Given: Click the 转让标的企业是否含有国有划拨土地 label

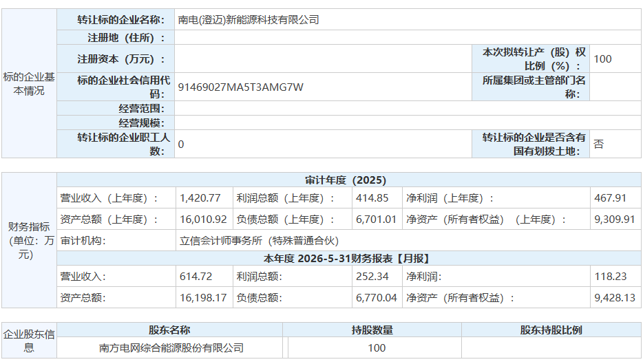Looking at the screenshot, I should 534,144.
